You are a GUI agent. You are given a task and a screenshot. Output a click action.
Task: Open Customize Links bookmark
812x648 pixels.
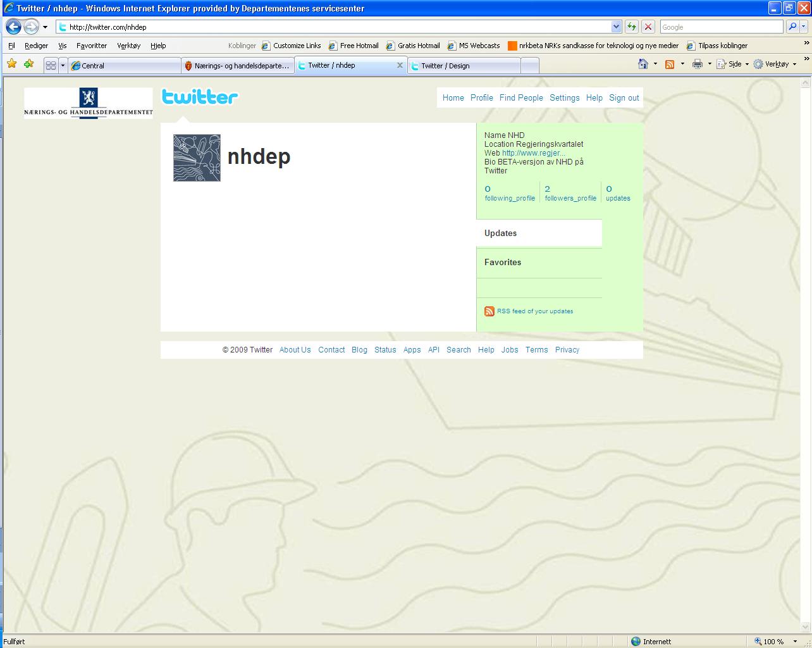(x=292, y=46)
